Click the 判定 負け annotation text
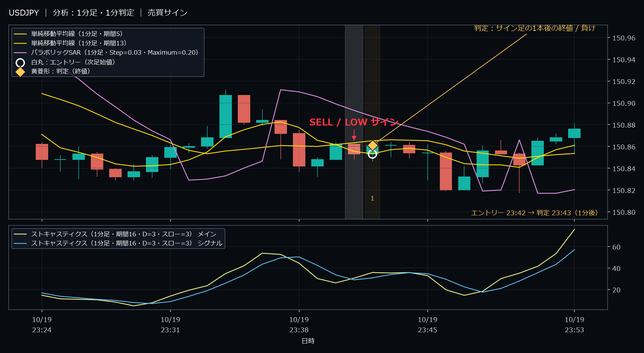Viewport: 644px width, 353px height. click(x=534, y=28)
